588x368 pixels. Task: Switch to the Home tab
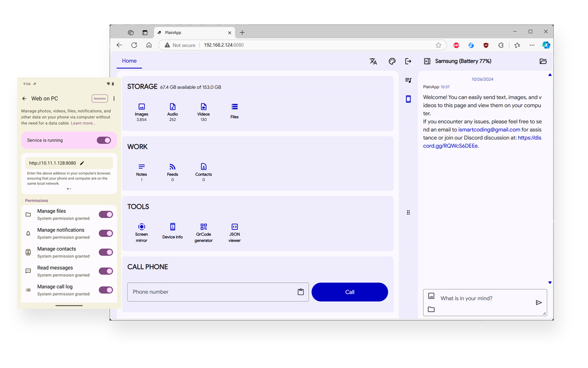coord(129,61)
